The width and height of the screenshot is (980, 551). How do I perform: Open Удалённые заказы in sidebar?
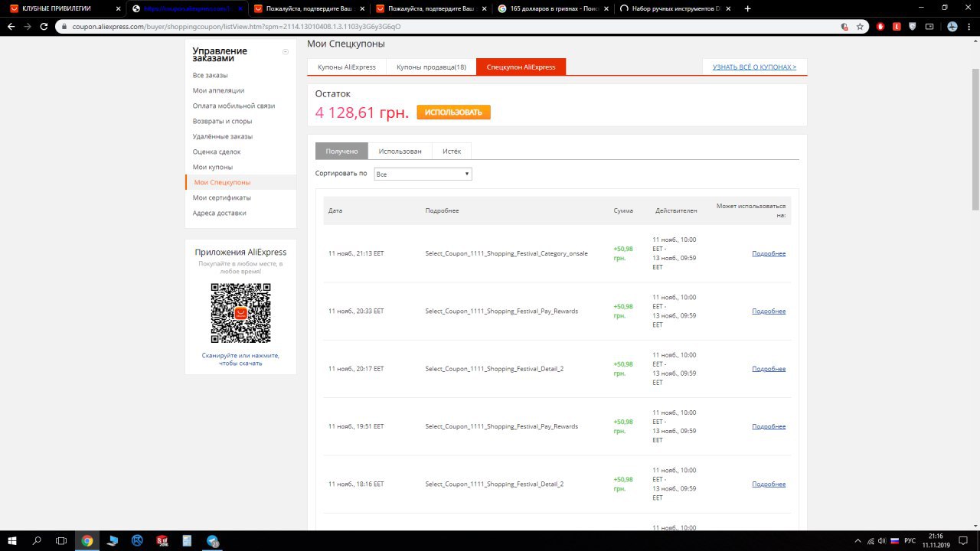(x=223, y=136)
